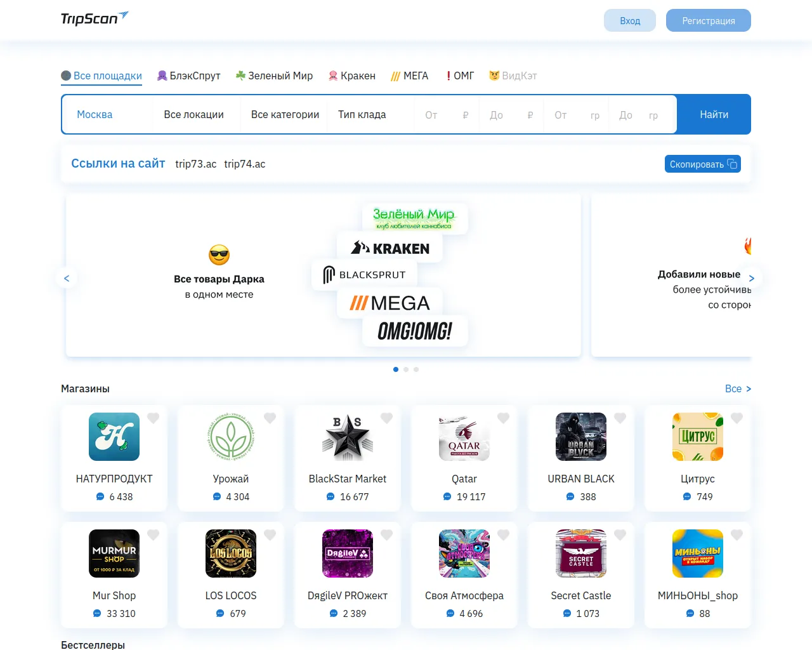Click the KRAKEN banner logo

point(390,248)
